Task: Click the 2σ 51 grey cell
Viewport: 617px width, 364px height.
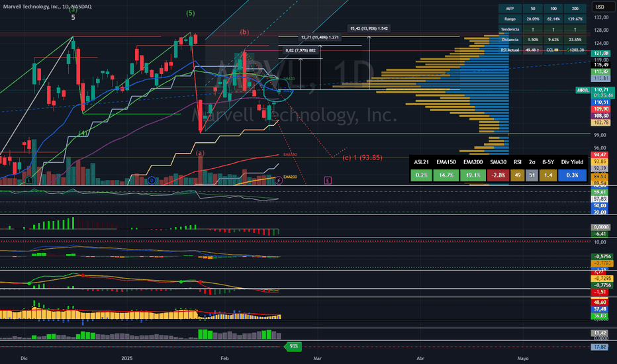Action: point(532,175)
